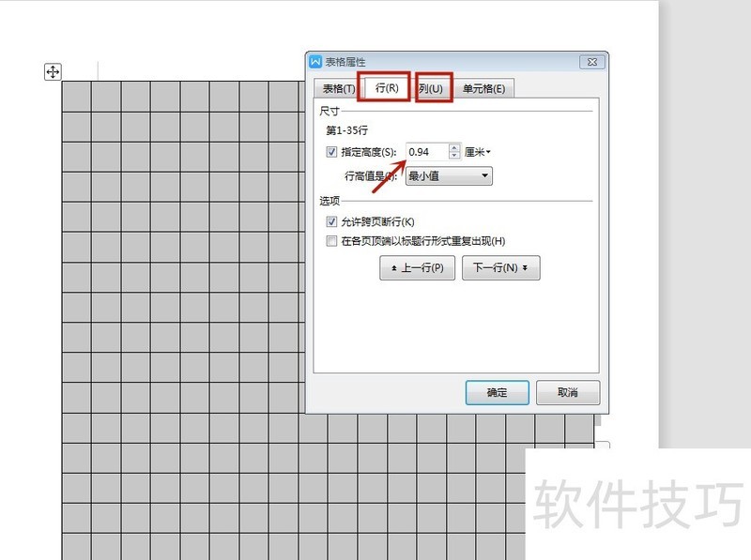Switch to the 单元格(E) tab

(x=483, y=88)
